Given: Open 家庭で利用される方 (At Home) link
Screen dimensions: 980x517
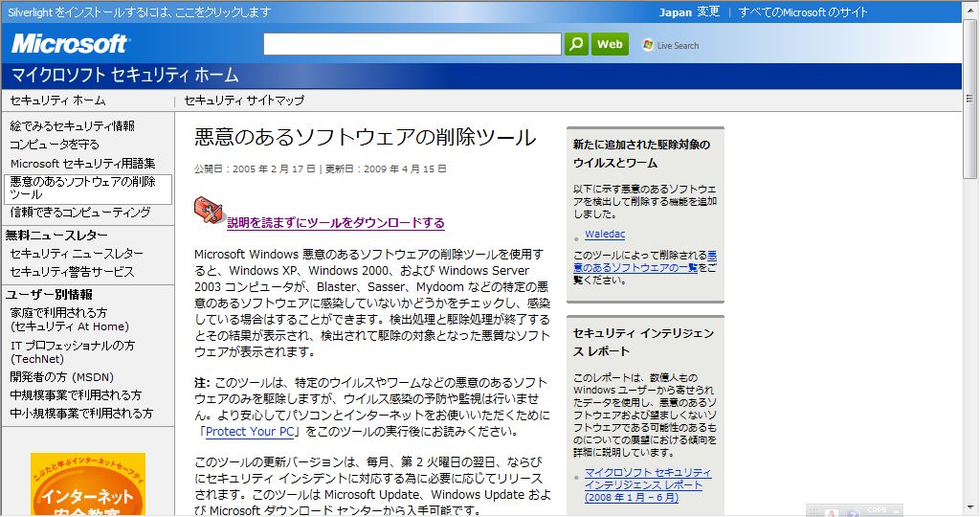Looking at the screenshot, I should (x=69, y=320).
